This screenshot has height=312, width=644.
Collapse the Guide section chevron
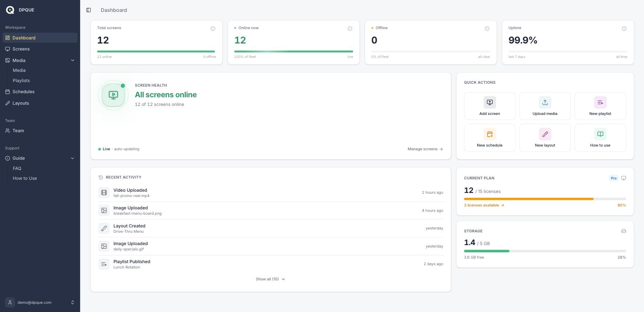point(73,158)
